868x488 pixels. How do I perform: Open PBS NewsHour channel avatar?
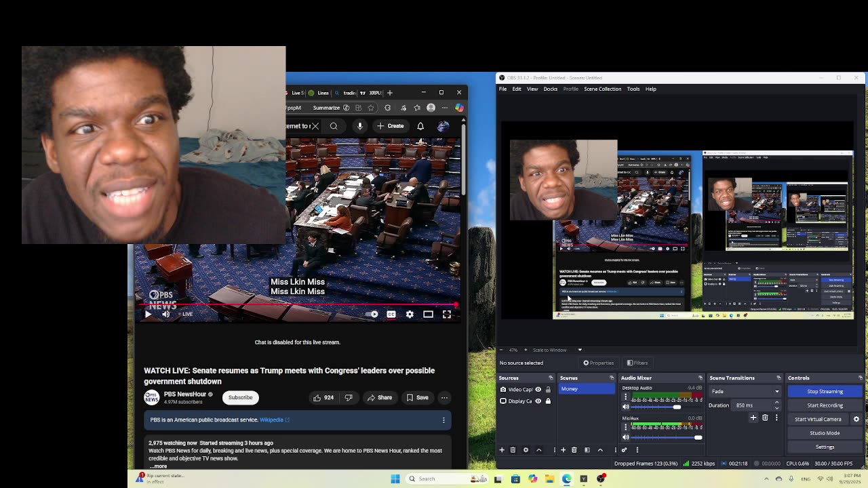click(151, 398)
